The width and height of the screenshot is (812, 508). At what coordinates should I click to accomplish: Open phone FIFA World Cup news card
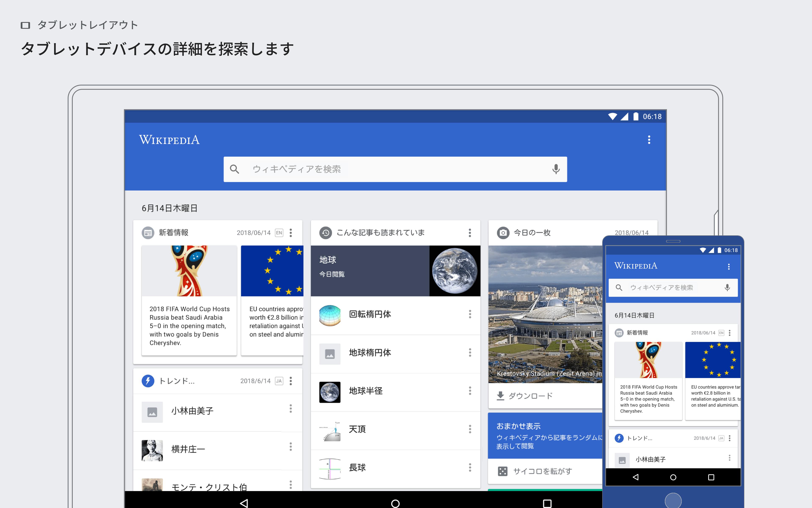point(648,381)
